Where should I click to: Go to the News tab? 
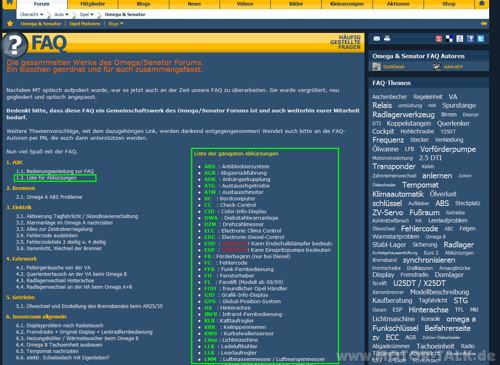194,4
